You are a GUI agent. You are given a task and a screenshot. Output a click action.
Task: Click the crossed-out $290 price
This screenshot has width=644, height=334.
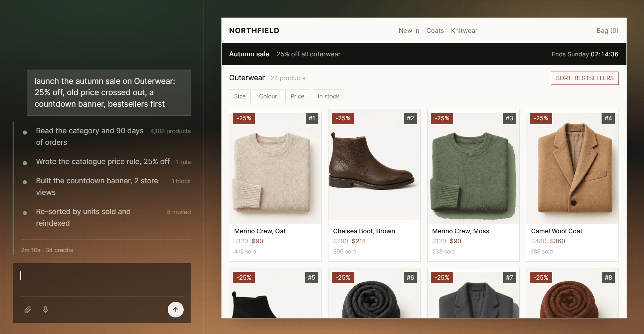point(340,241)
